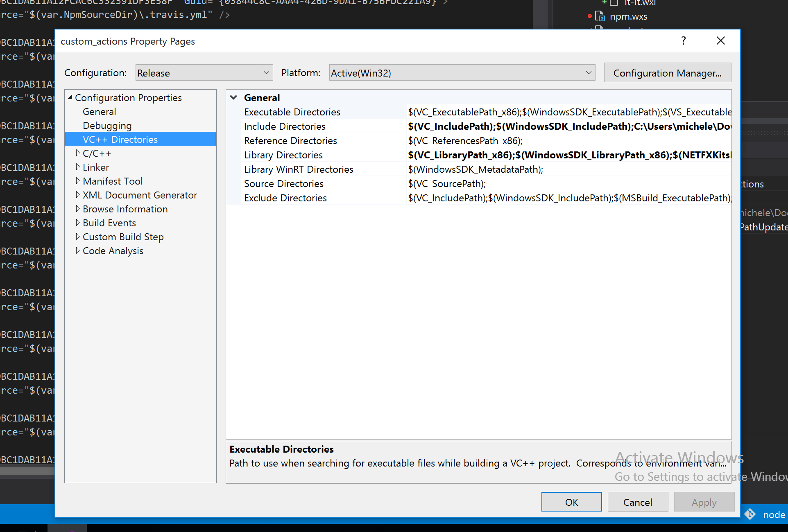Click the Cancel button
788x532 pixels.
click(638, 502)
